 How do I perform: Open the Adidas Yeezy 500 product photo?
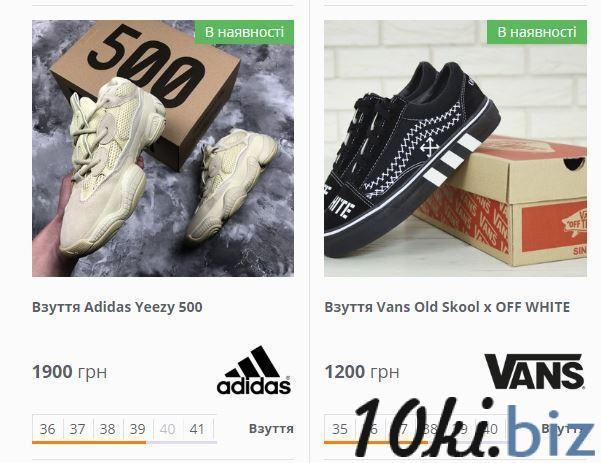pos(163,148)
